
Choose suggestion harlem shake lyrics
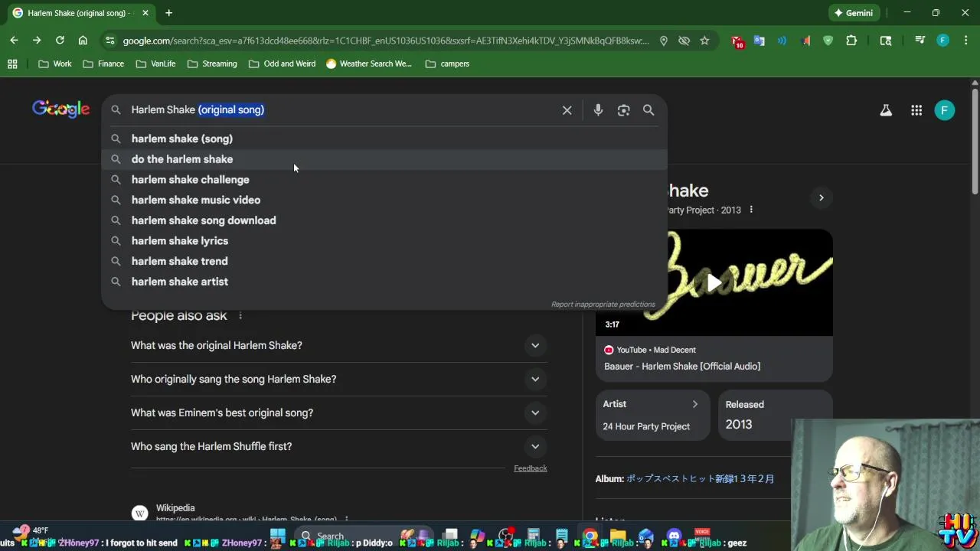(384, 240)
